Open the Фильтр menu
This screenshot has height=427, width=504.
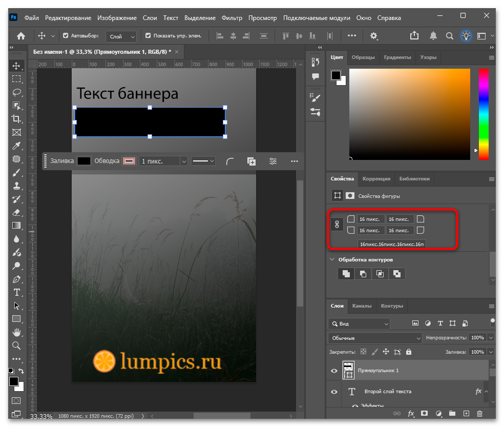(232, 18)
